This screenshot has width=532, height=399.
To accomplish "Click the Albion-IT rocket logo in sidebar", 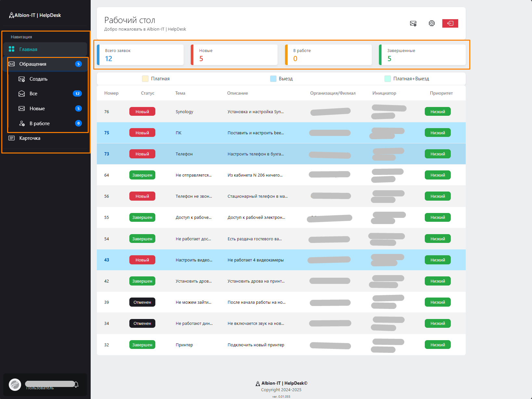I will (x=11, y=15).
